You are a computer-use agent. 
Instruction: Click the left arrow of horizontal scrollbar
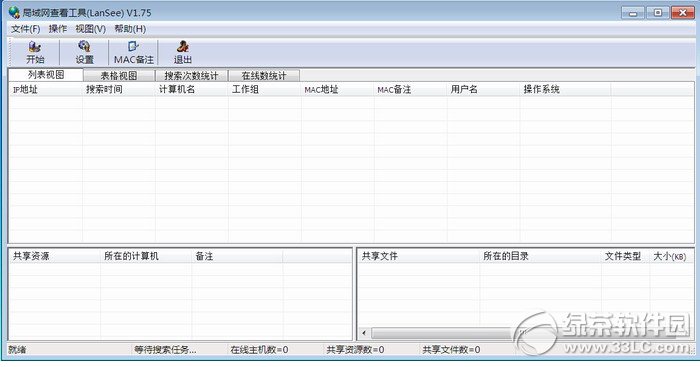(x=364, y=333)
